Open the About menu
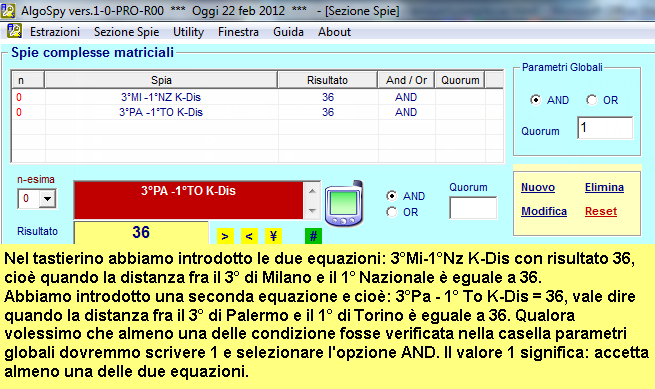The width and height of the screenshot is (655, 389). (334, 32)
